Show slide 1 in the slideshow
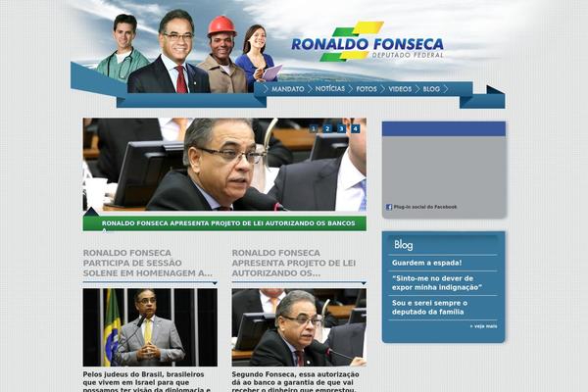This screenshot has height=392, width=588. pos(314,128)
